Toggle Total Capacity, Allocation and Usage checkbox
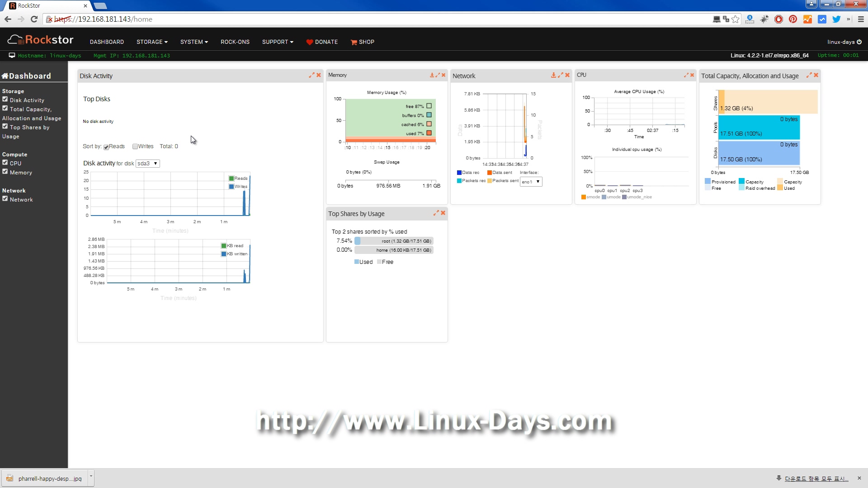This screenshot has height=488, width=868. 5,108
